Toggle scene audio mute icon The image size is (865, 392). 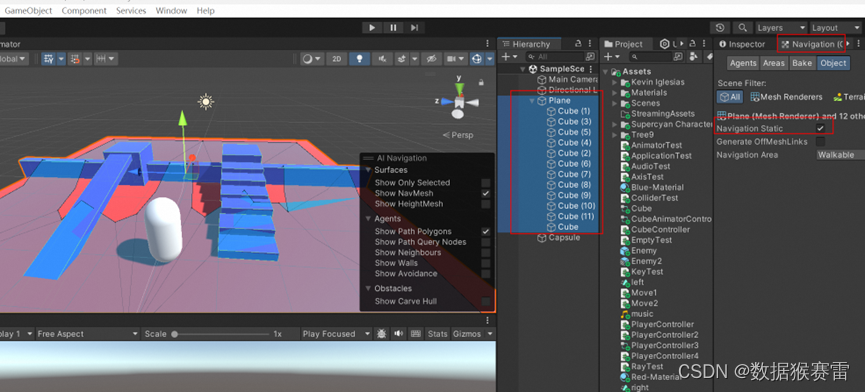[382, 58]
